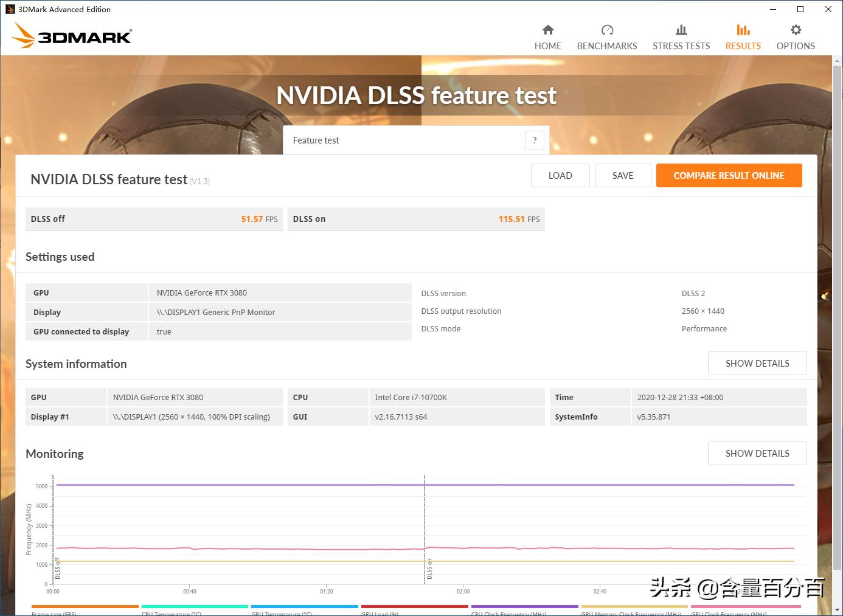Click the 3DMark logo
This screenshot has width=843, height=616.
click(x=72, y=35)
